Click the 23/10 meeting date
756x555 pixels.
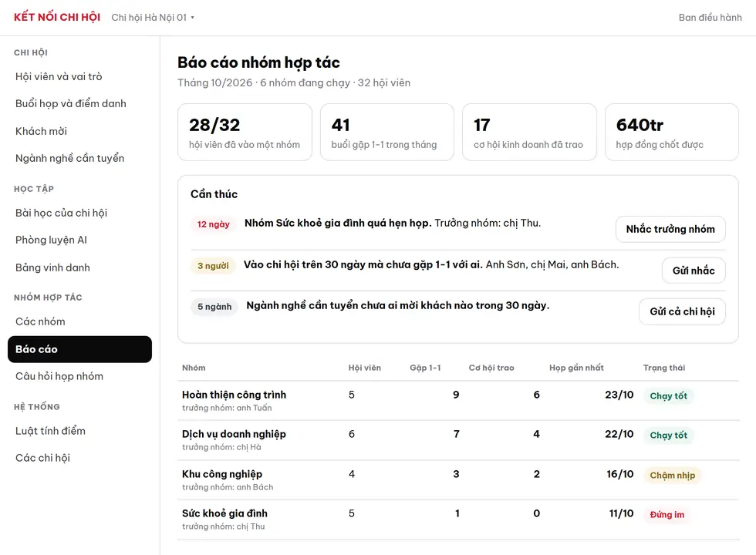pyautogui.click(x=619, y=395)
